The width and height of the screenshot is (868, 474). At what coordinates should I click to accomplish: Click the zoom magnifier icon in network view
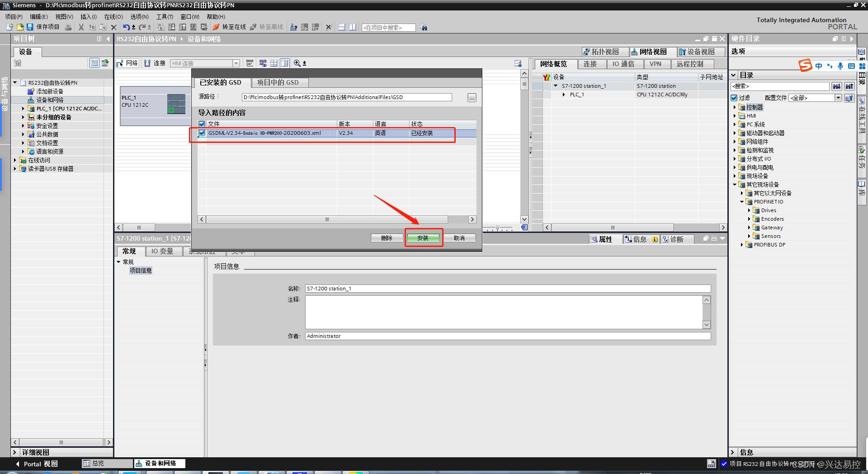tap(297, 63)
